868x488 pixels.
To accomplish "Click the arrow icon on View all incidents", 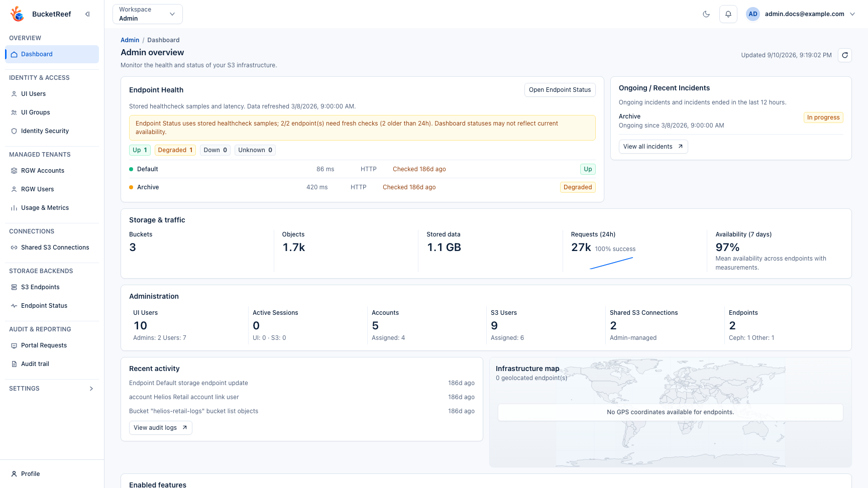I will [681, 147].
